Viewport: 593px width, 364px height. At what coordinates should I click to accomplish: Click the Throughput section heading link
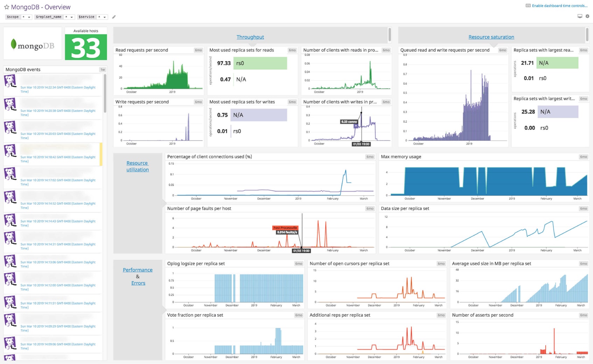250,37
